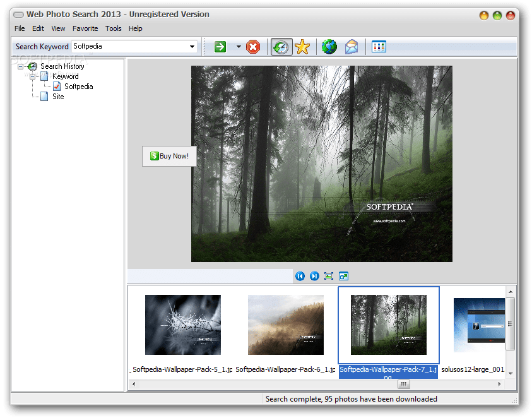Click the thumbnail strip scroll down arrow
This screenshot has width=532, height=418.
pyautogui.click(x=511, y=374)
